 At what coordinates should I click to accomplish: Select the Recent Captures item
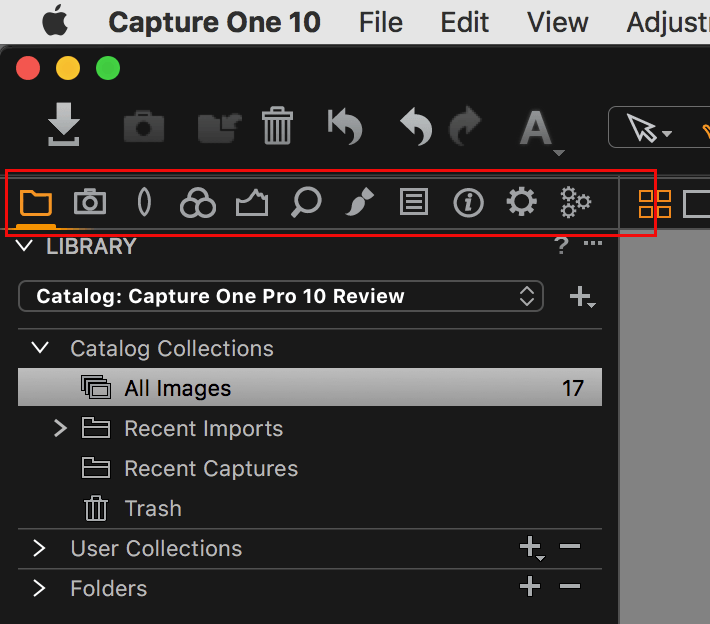(x=211, y=468)
